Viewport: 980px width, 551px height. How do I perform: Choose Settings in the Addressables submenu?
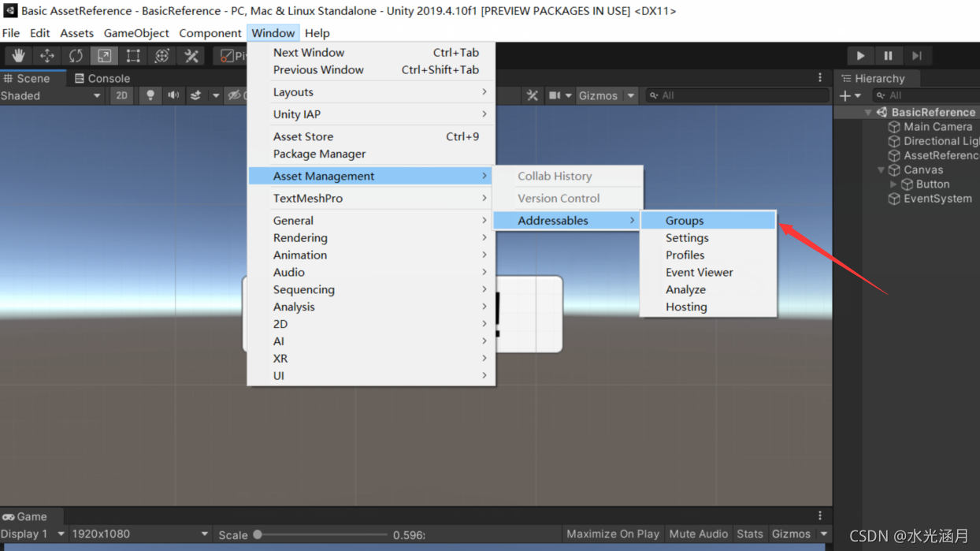pos(708,238)
